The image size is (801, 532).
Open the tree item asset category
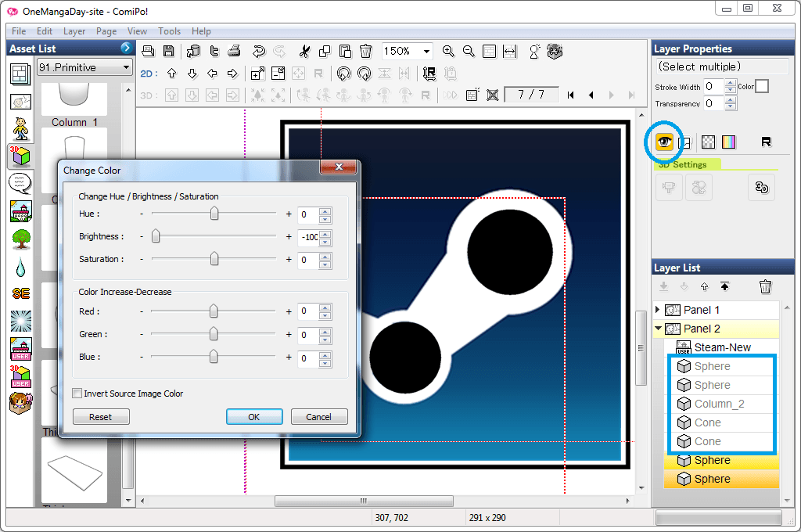20,239
